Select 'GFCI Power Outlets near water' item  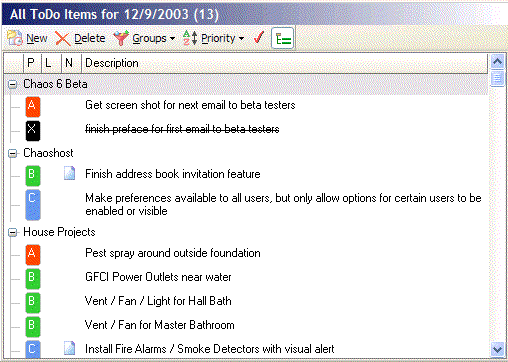click(158, 277)
